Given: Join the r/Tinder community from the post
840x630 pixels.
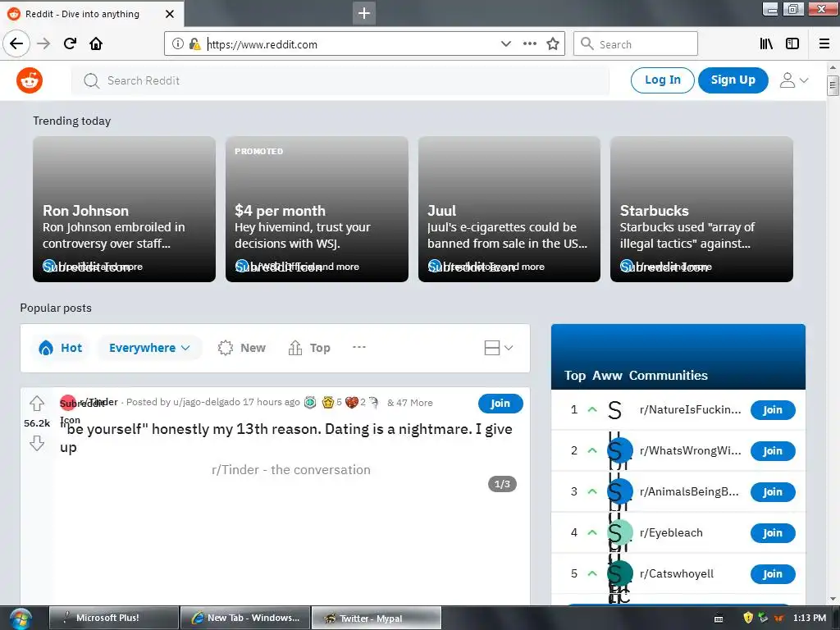Looking at the screenshot, I should (x=500, y=403).
